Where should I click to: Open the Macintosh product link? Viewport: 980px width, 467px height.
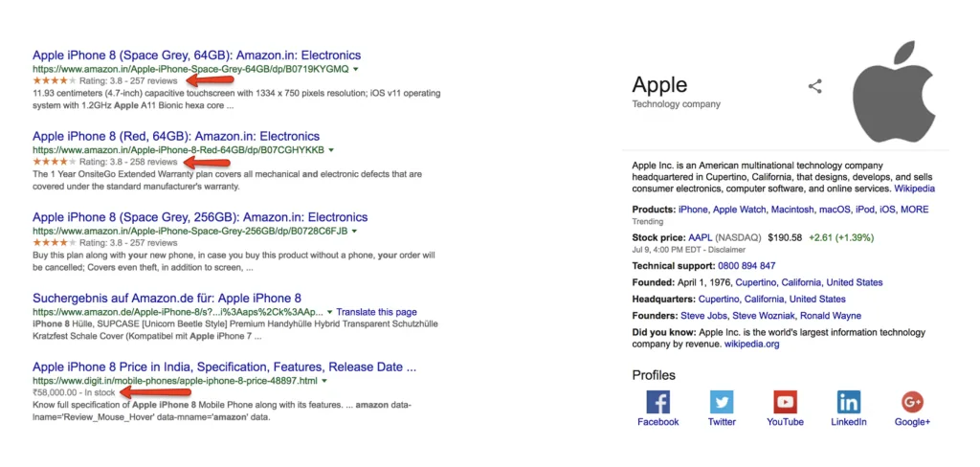click(x=792, y=210)
